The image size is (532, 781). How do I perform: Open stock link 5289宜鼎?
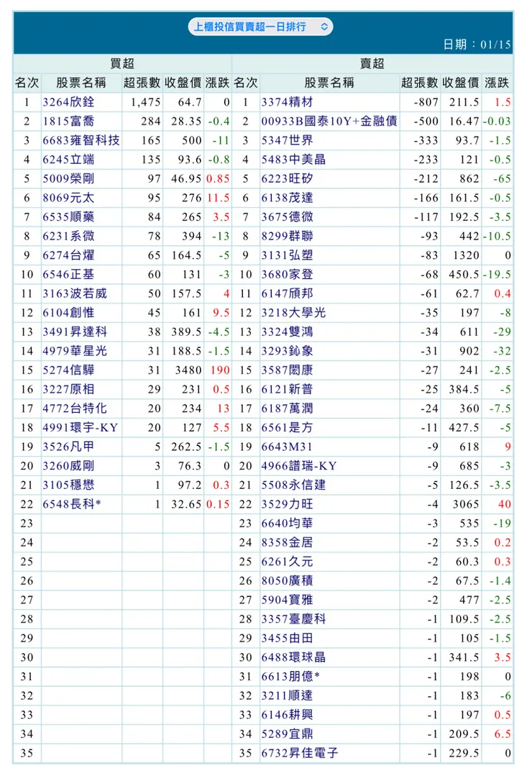point(288,734)
